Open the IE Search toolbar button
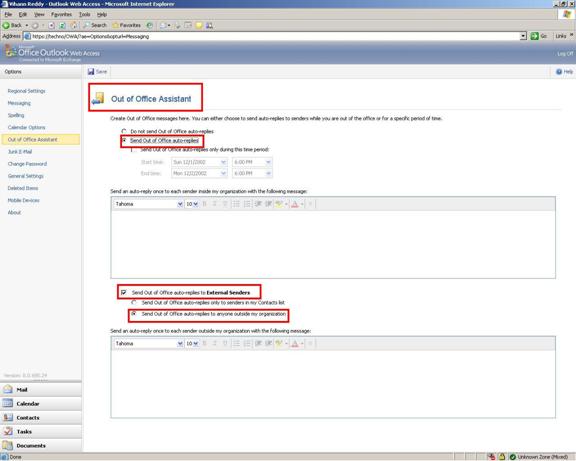Viewport: 576px width, 461px height. click(95, 25)
